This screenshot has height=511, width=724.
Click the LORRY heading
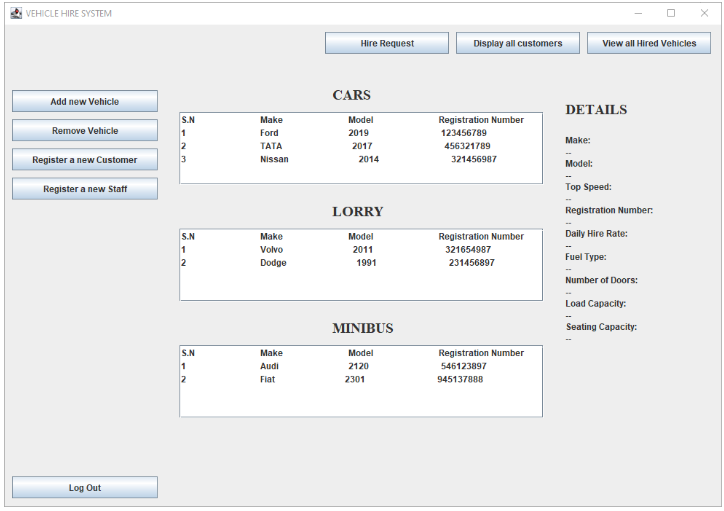(358, 211)
